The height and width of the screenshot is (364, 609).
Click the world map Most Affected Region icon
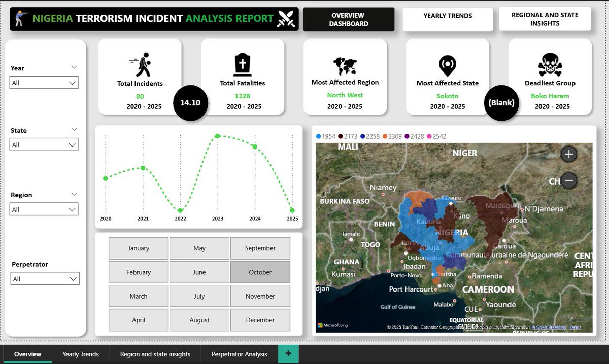pyautogui.click(x=345, y=66)
